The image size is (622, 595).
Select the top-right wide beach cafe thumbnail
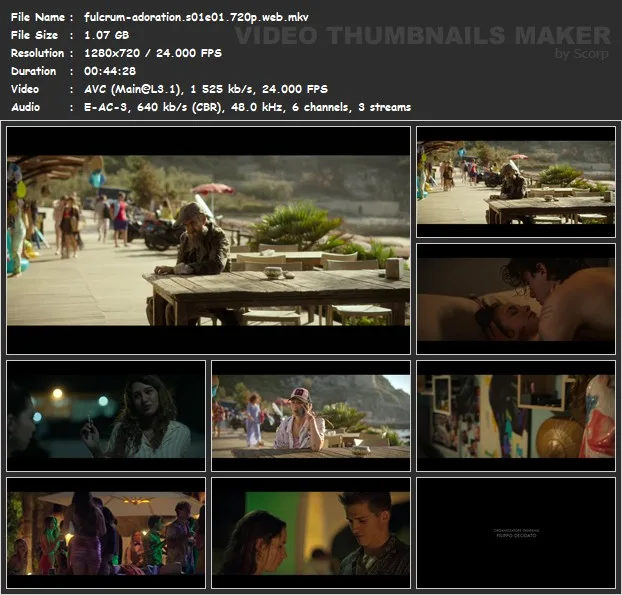[x=515, y=182]
